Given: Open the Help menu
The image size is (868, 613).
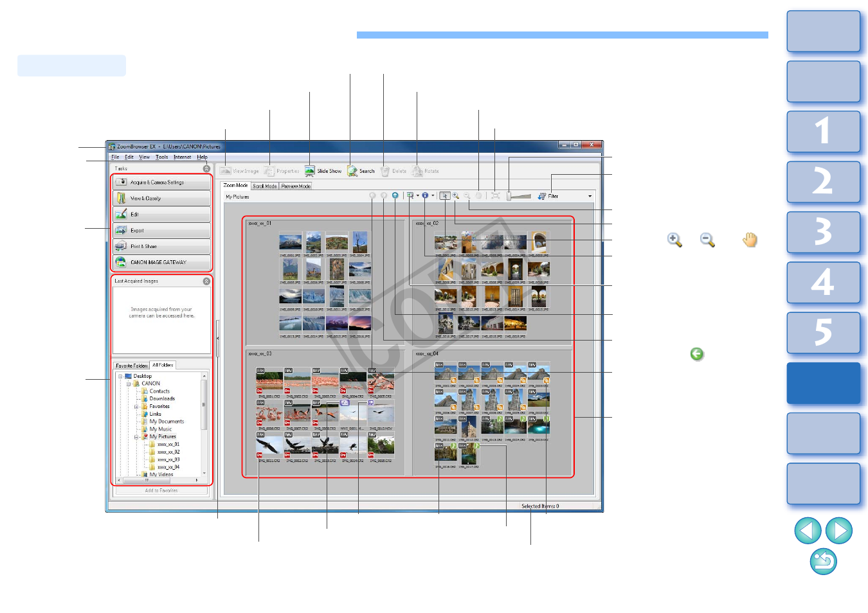Looking at the screenshot, I should [202, 157].
